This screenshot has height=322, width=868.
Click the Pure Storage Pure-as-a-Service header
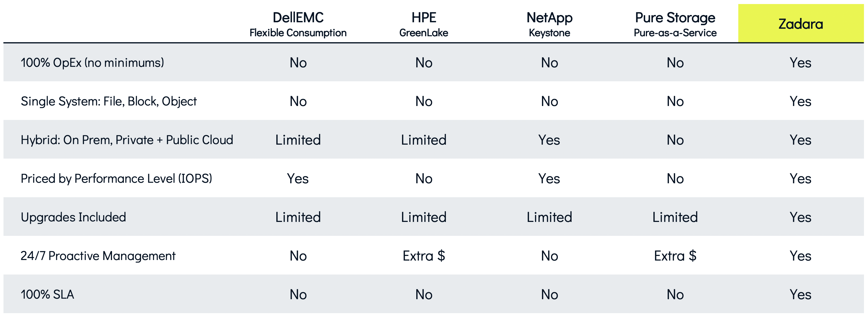point(675,24)
